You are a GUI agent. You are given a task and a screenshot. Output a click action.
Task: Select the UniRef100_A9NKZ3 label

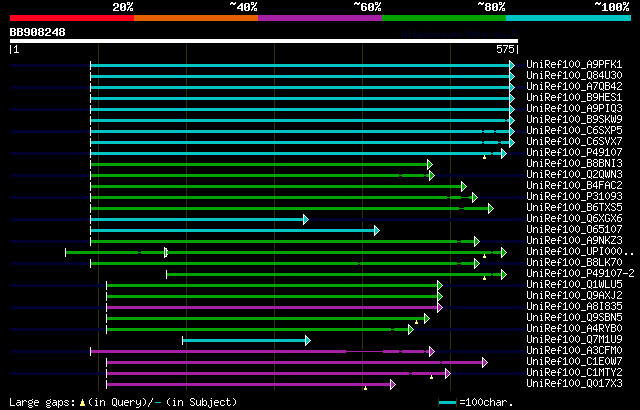(574, 241)
